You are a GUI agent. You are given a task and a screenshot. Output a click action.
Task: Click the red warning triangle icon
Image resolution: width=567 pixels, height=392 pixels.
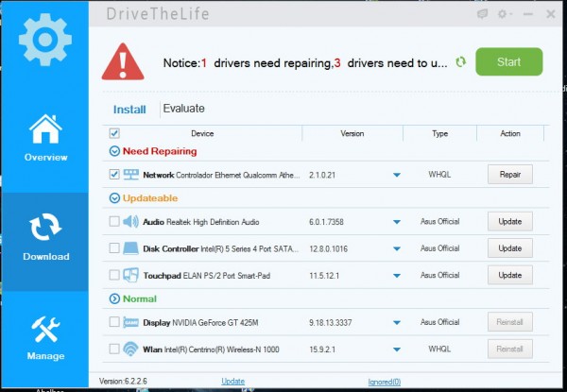[x=123, y=61]
